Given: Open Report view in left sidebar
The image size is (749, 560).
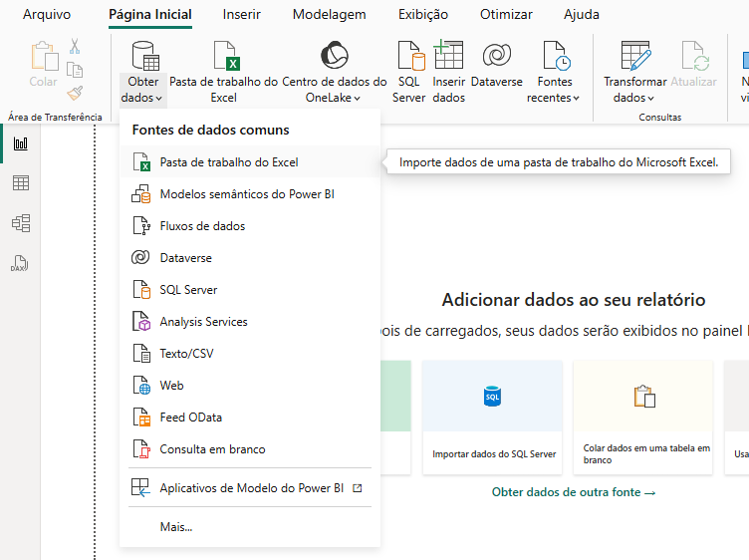Looking at the screenshot, I should click(21, 143).
